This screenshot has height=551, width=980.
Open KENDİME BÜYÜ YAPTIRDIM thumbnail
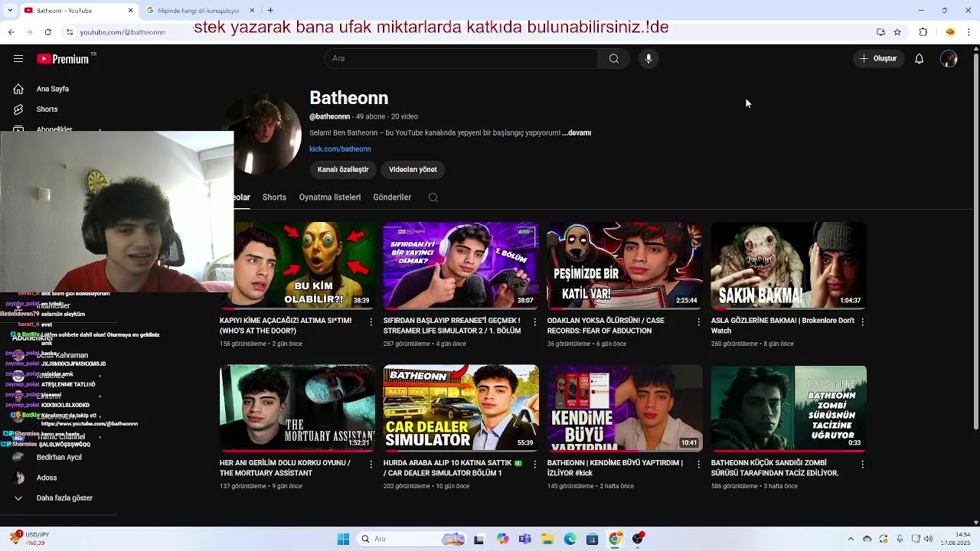(x=625, y=408)
